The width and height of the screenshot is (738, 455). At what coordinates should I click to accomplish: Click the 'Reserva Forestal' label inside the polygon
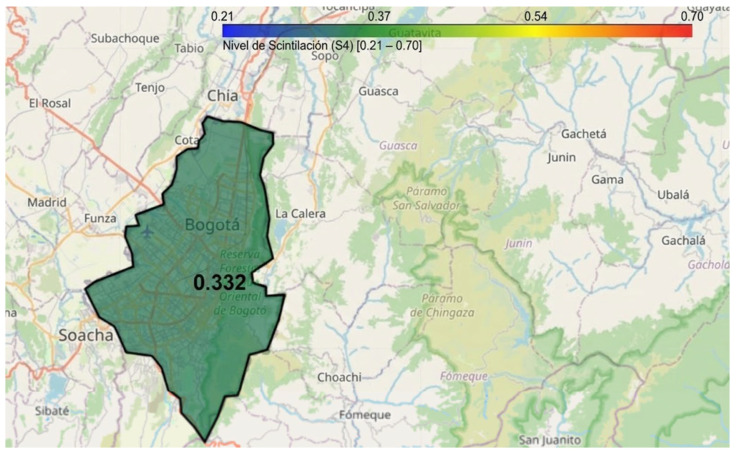(240, 261)
